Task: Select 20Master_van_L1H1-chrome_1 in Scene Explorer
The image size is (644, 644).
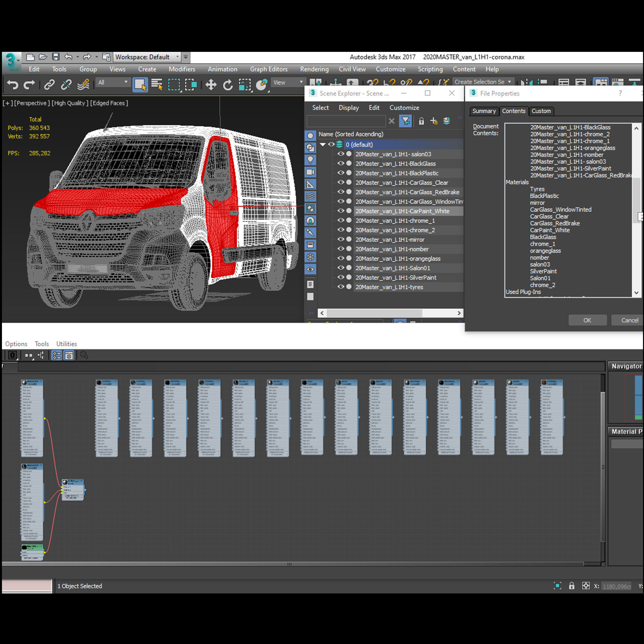Action: click(395, 221)
